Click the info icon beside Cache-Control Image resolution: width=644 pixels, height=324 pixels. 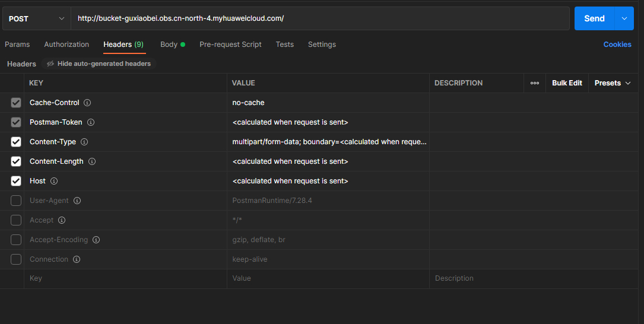pyautogui.click(x=87, y=103)
